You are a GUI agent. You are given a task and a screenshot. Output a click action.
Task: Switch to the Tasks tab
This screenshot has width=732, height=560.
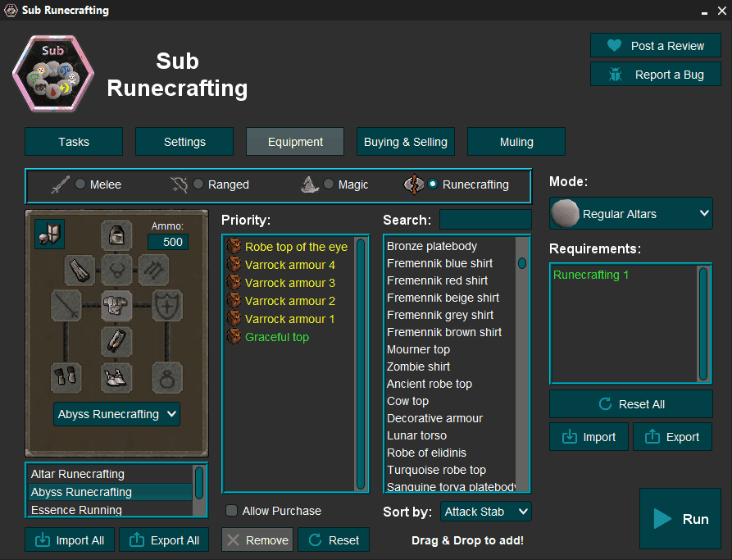coord(73,141)
